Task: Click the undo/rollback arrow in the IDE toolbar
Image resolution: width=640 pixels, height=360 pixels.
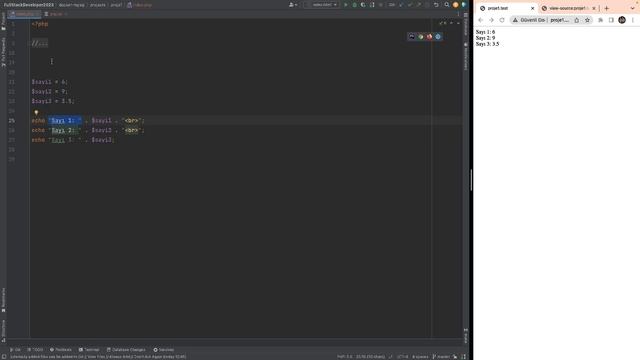Action: (x=436, y=5)
